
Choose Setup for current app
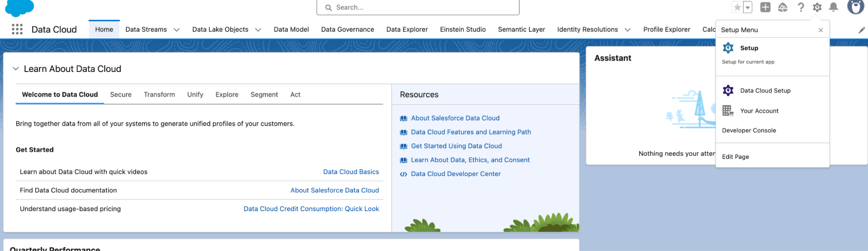tap(772, 54)
